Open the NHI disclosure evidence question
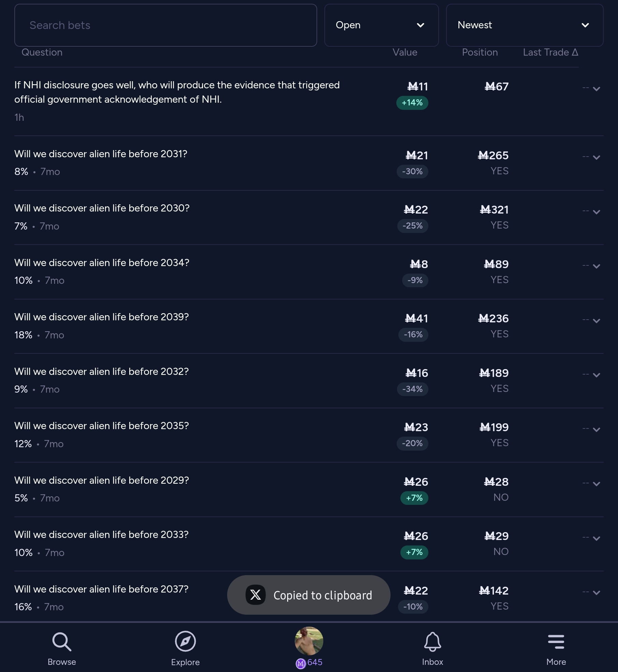The image size is (618, 672). [177, 92]
